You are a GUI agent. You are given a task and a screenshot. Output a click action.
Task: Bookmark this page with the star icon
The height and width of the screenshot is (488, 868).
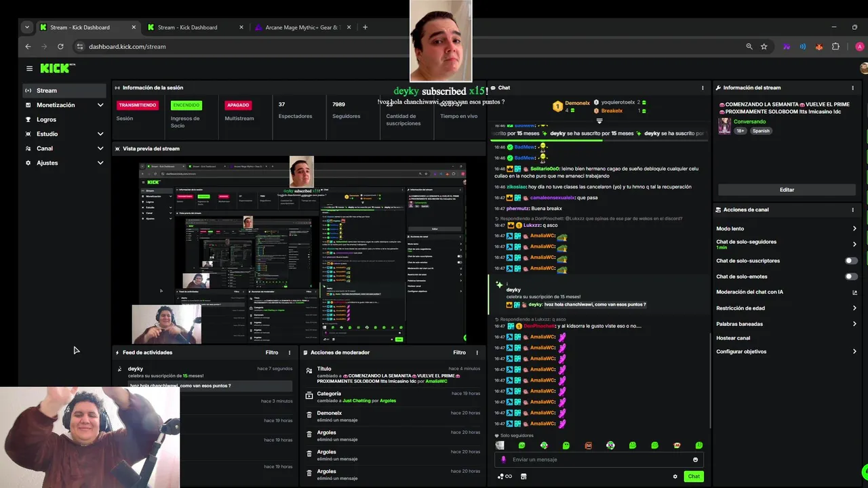(x=764, y=47)
